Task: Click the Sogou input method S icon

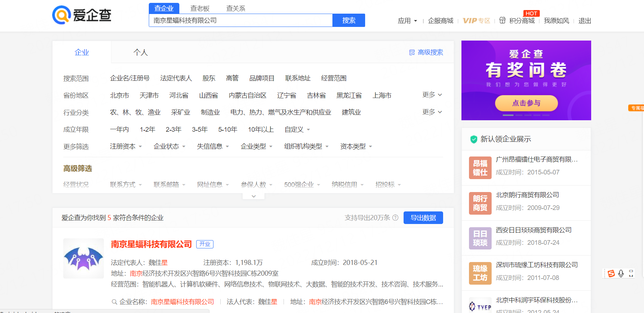Action: tap(611, 274)
